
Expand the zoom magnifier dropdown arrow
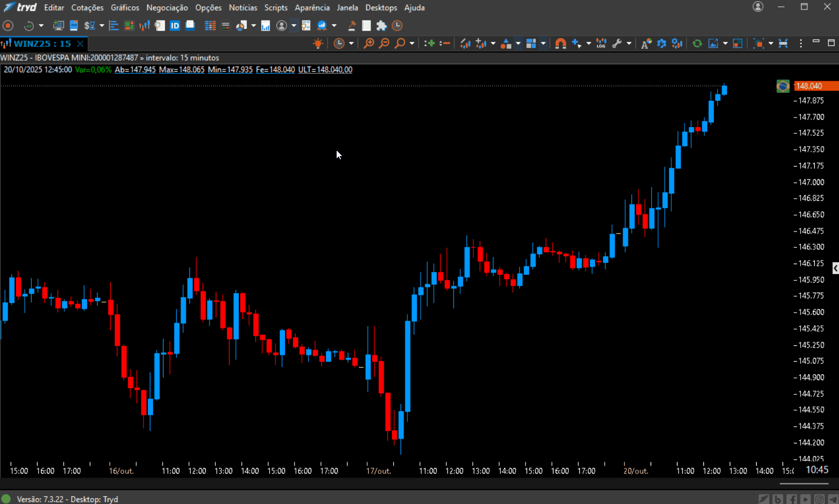coord(412,44)
